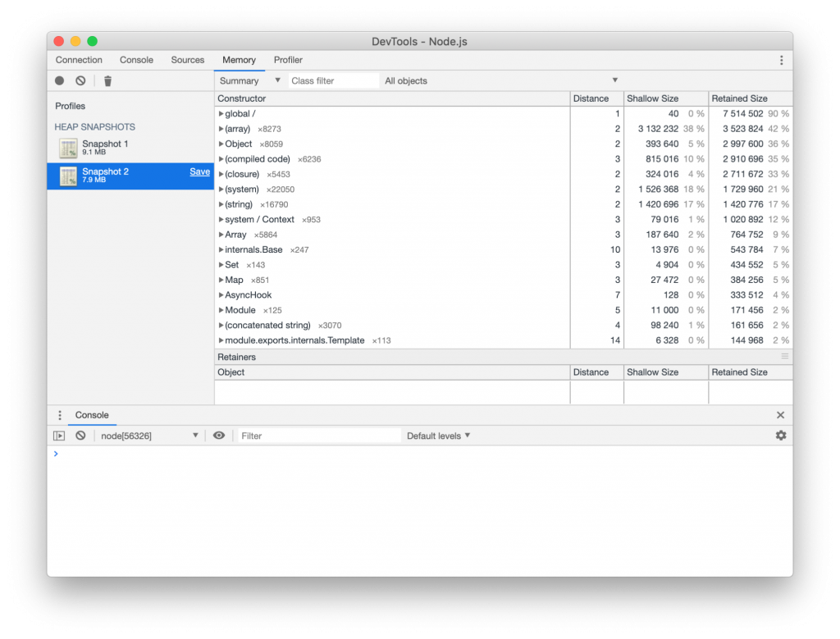Click the Snapshot 2 profile icon
Viewport: 840px width, 639px height.
point(68,176)
